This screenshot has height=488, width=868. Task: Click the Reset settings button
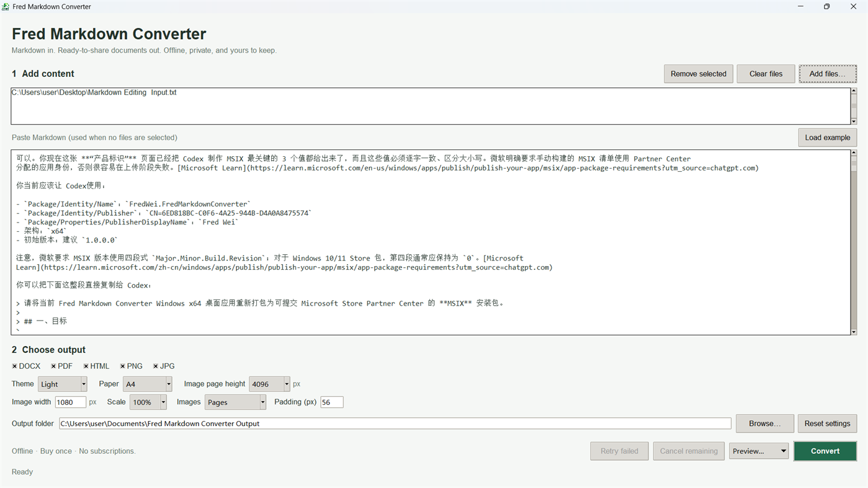click(828, 424)
